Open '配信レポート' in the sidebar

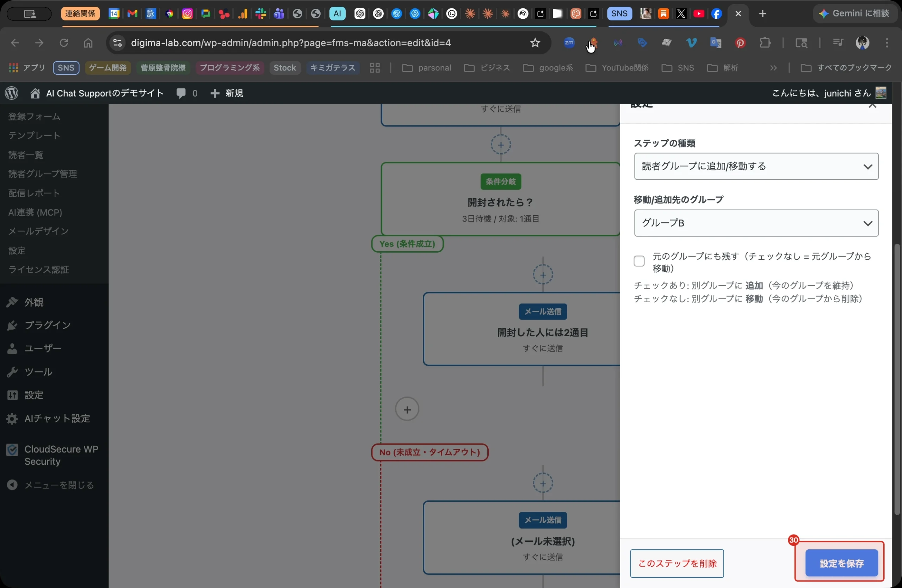click(35, 193)
